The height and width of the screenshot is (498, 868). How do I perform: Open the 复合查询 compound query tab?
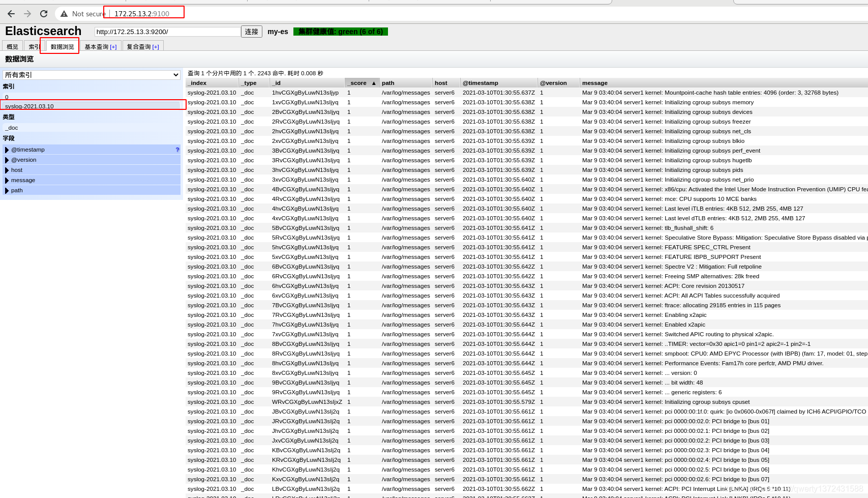click(142, 46)
